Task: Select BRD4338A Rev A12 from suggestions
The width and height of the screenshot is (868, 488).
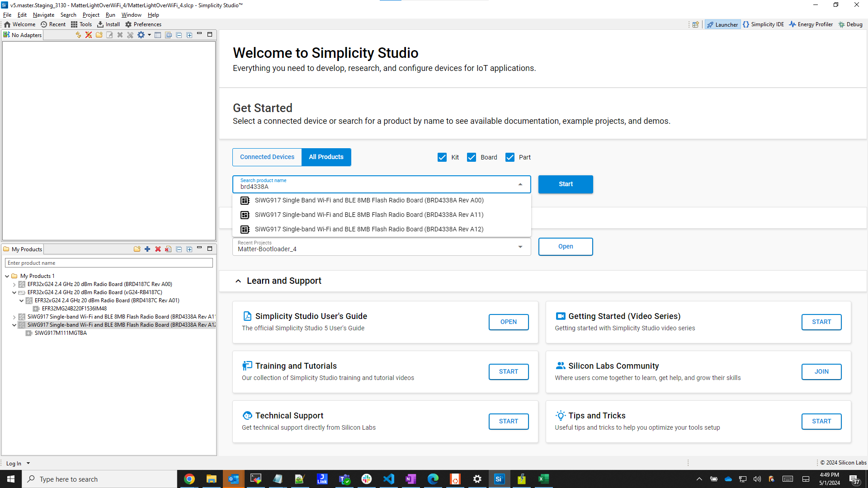Action: (x=382, y=229)
